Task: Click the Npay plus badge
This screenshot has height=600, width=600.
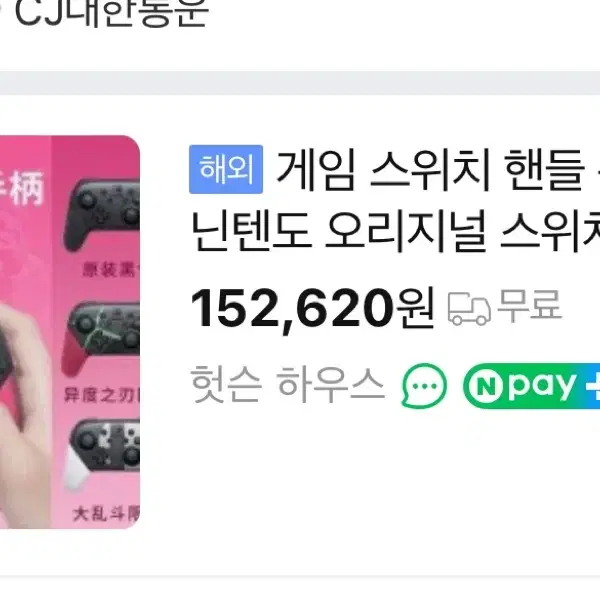Action: [x=532, y=386]
